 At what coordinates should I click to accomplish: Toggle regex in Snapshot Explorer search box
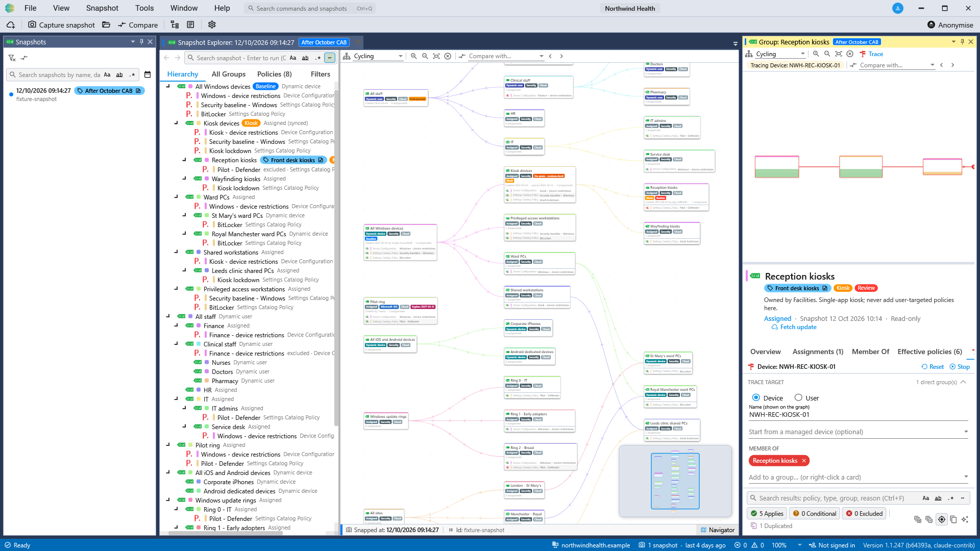pyautogui.click(x=318, y=58)
